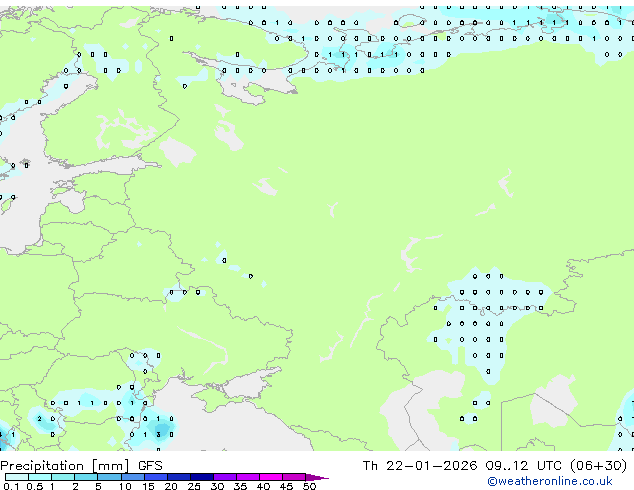Click the "Th" weekday abbreviation
Viewport: 634px width, 490px height.
370,466
